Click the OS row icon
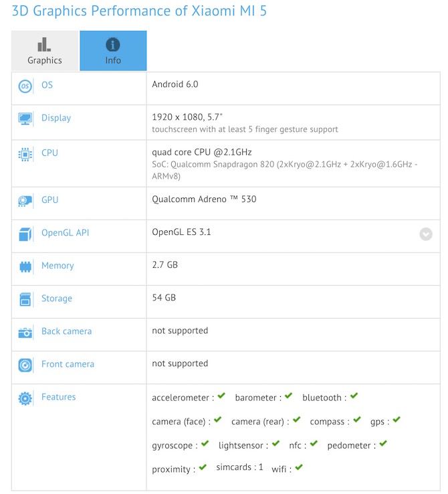448x494 pixels. [x=25, y=86]
